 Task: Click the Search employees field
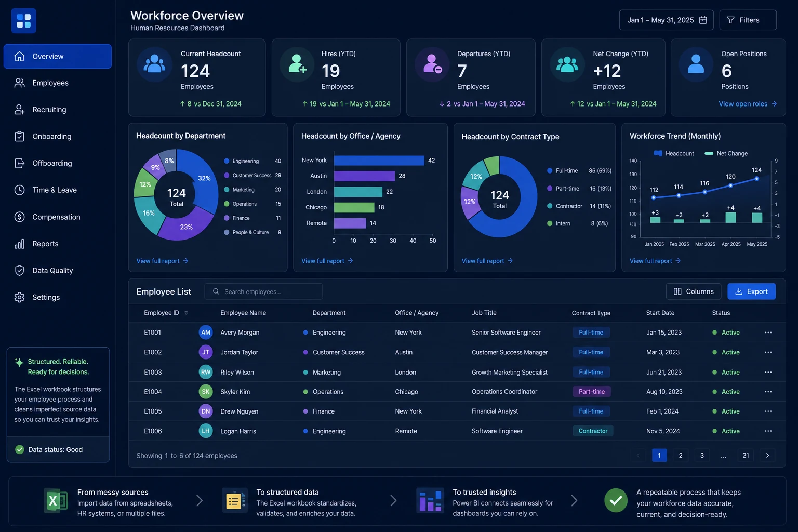point(263,291)
